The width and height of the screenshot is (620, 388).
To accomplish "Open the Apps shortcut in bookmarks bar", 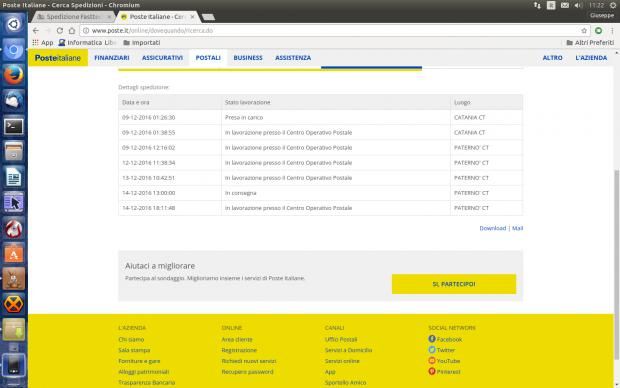I will [43, 42].
